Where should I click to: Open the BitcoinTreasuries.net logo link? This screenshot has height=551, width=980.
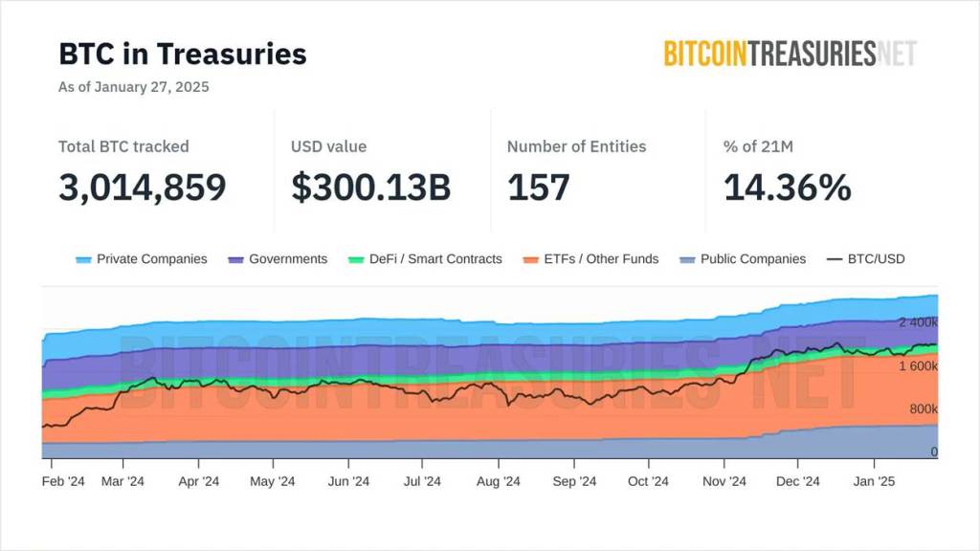pos(790,54)
